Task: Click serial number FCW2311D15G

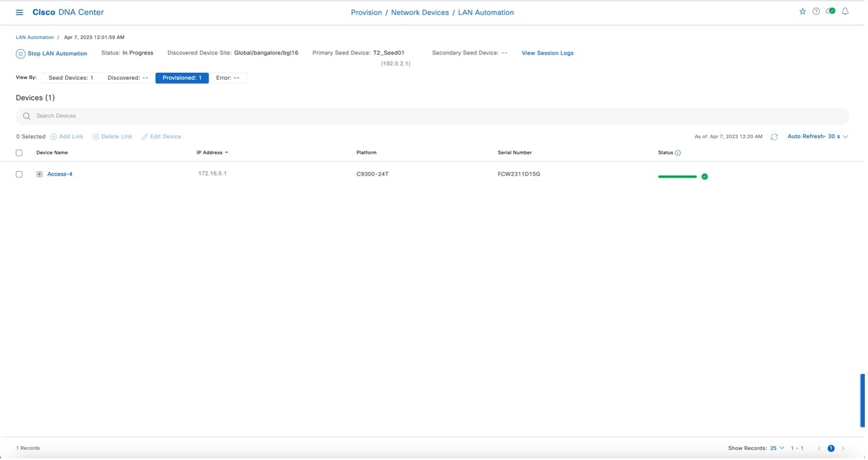Action: [521, 174]
